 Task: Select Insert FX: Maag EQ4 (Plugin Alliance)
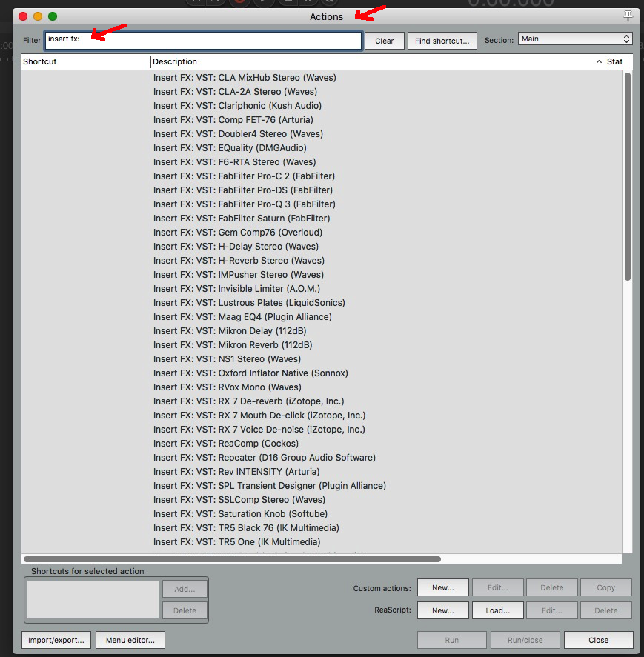pyautogui.click(x=242, y=317)
